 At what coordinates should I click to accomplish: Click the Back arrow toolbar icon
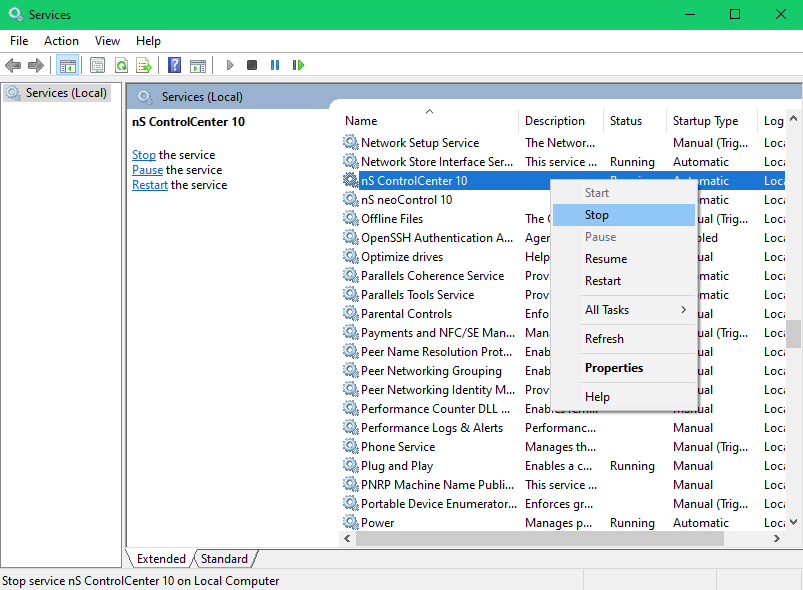point(13,65)
